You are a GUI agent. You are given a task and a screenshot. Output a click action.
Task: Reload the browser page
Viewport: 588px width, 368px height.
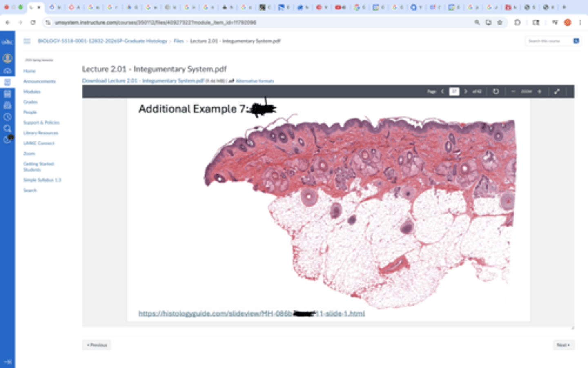pos(33,22)
